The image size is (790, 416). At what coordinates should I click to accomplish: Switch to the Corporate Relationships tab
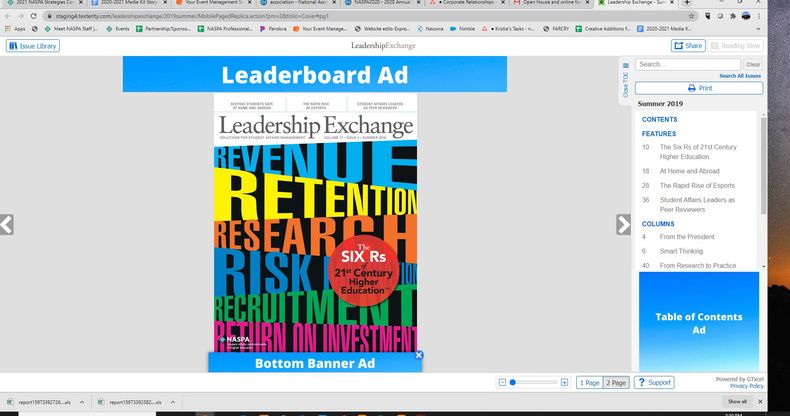tap(467, 3)
